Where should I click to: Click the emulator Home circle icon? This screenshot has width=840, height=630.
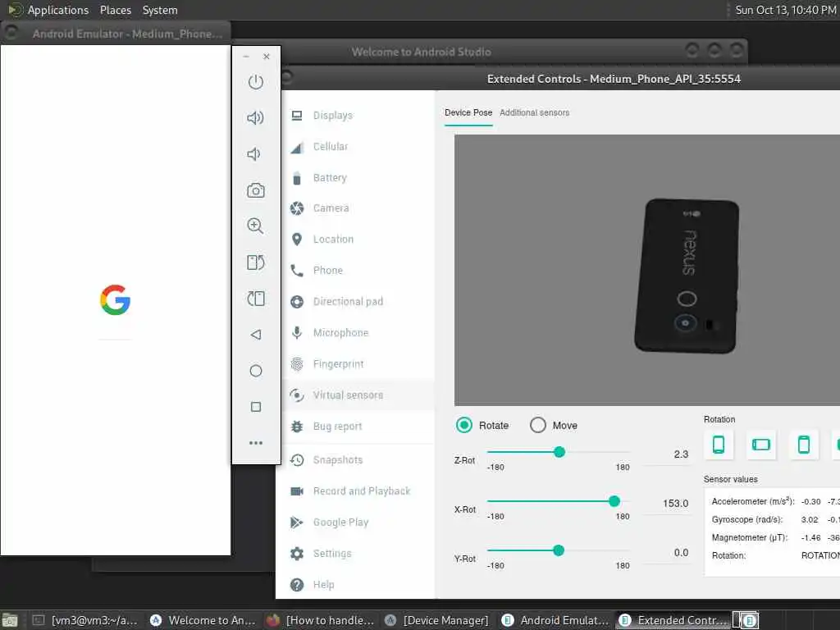click(256, 371)
